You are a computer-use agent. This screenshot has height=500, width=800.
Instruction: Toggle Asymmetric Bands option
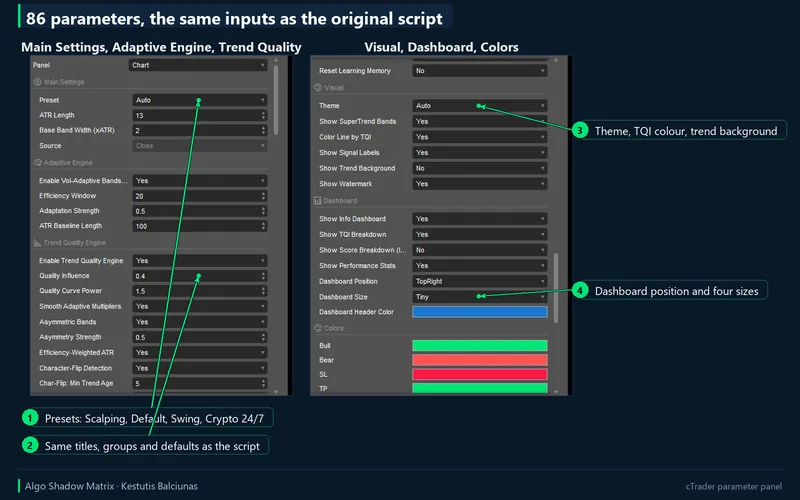199,322
